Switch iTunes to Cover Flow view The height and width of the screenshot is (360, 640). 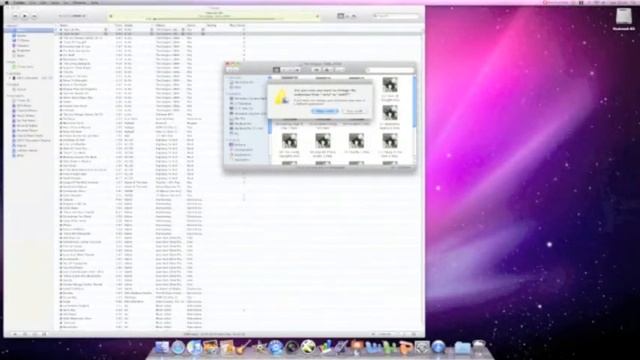[x=354, y=16]
